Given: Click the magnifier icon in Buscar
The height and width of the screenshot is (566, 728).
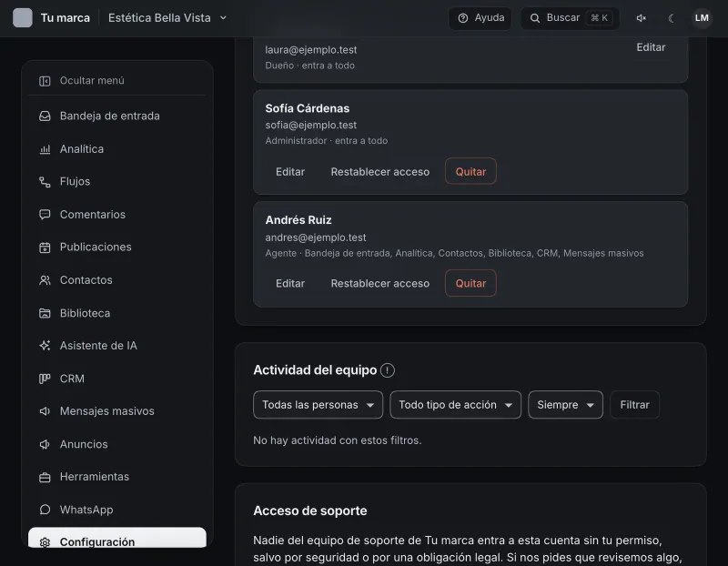Looking at the screenshot, I should (x=535, y=18).
